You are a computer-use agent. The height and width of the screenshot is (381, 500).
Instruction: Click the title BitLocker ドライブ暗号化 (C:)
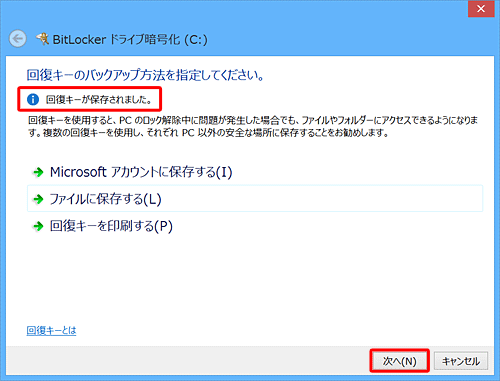coord(130,39)
